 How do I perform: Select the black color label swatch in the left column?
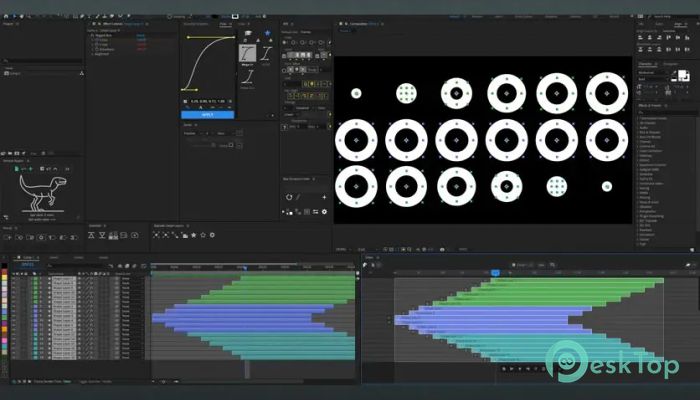click(5, 266)
